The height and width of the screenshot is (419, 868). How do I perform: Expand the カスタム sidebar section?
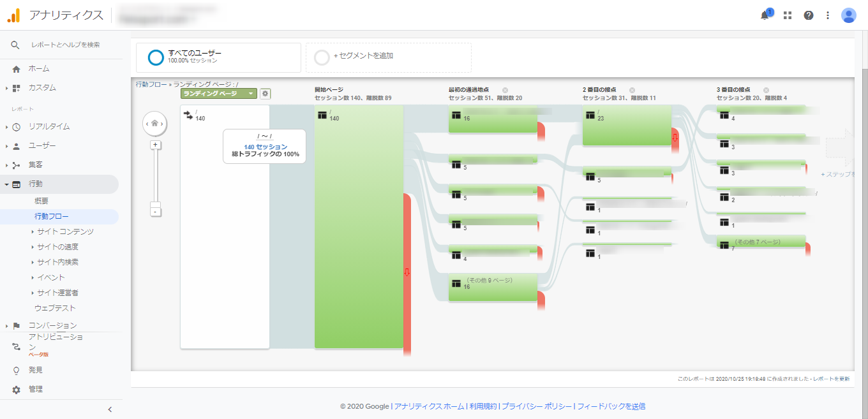7,88
